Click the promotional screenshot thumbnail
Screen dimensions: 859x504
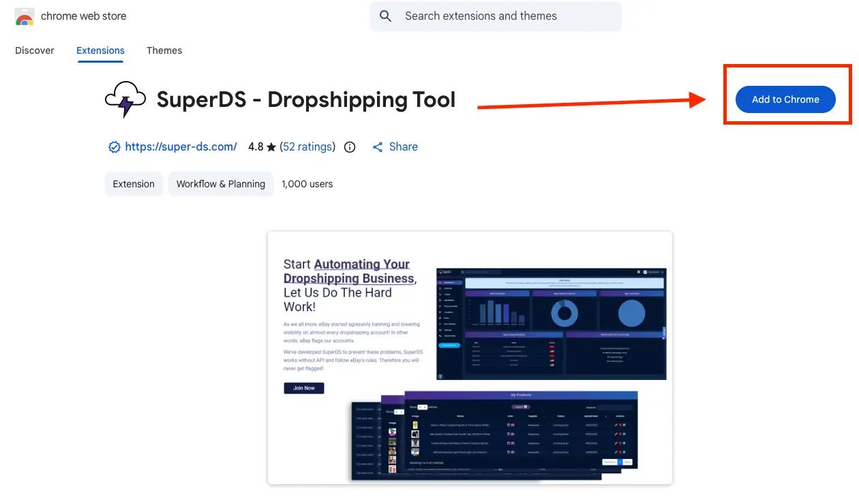click(x=470, y=358)
